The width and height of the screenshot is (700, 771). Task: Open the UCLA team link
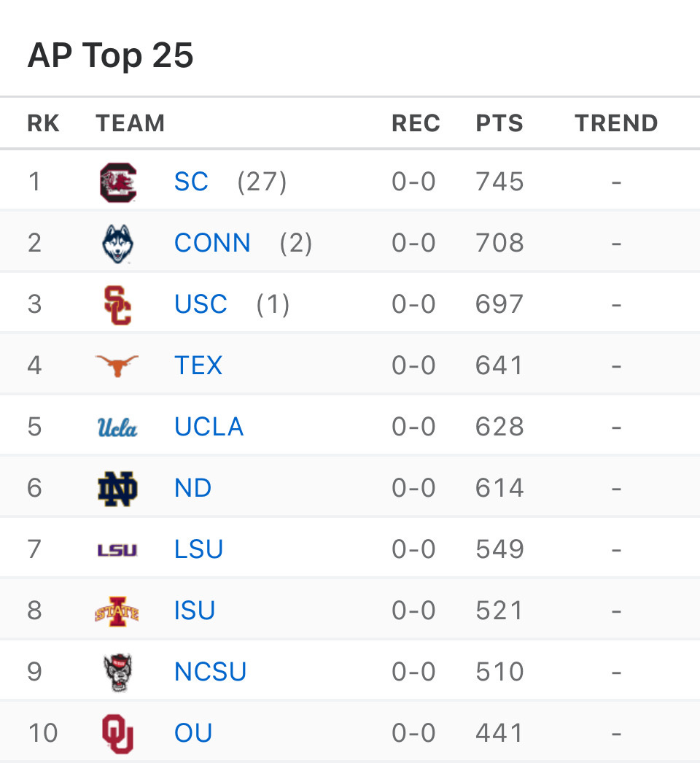click(209, 426)
